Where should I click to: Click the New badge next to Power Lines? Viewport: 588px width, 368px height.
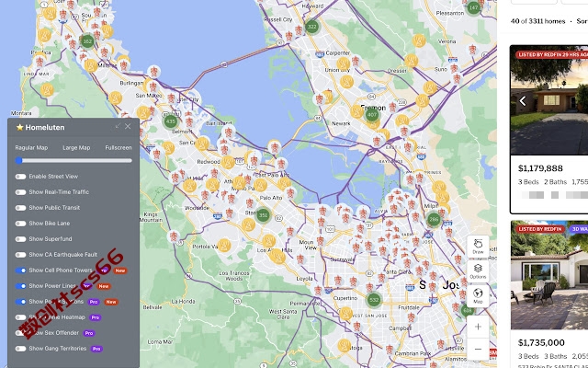click(104, 286)
